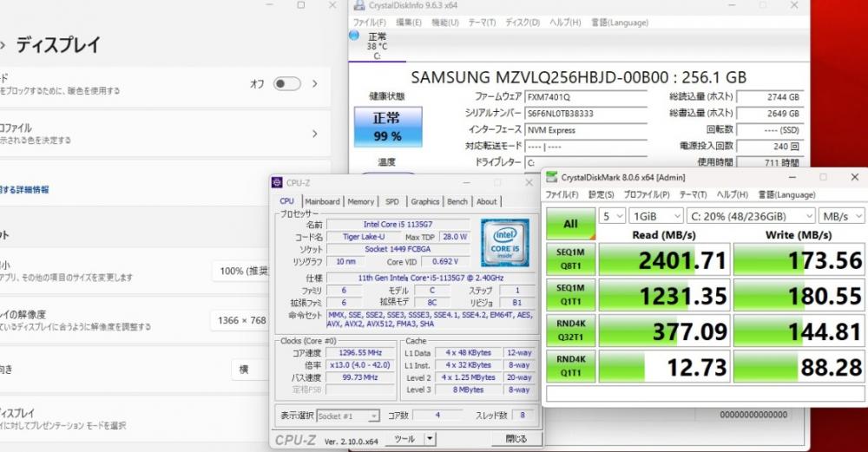The height and width of the screenshot is (452, 868).
Task: Click the 12.73 random read result
Action: [x=664, y=366]
